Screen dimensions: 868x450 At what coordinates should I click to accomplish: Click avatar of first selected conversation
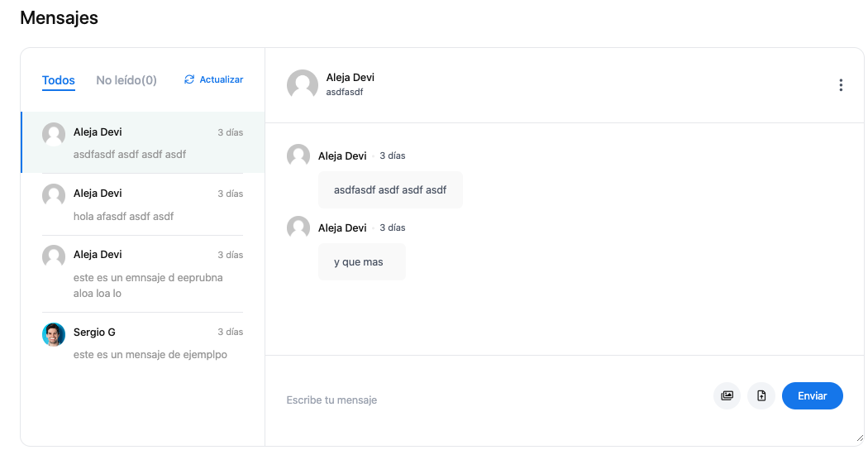point(54,134)
